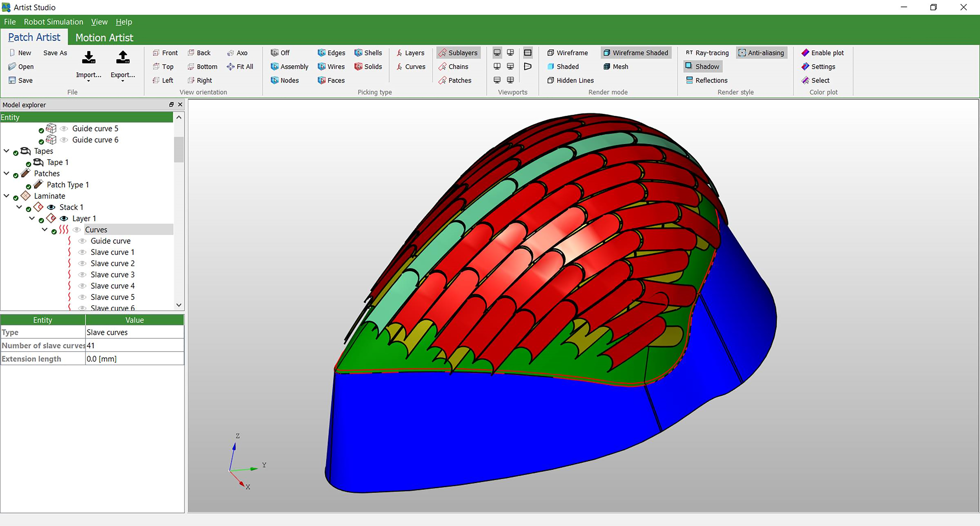Select Wireframe Shaded render mode
The width and height of the screenshot is (980, 526).
coord(636,53)
